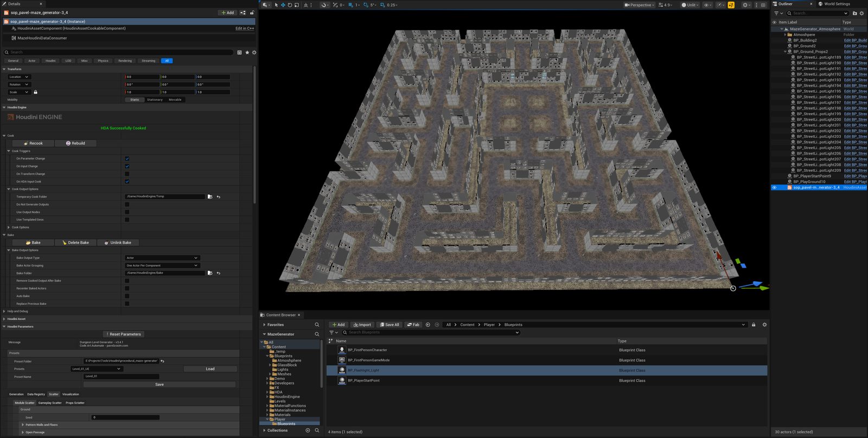Viewport: 868px width, 438px height.
Task: Enable Remove Cooked Output After Bake
Action: [127, 281]
